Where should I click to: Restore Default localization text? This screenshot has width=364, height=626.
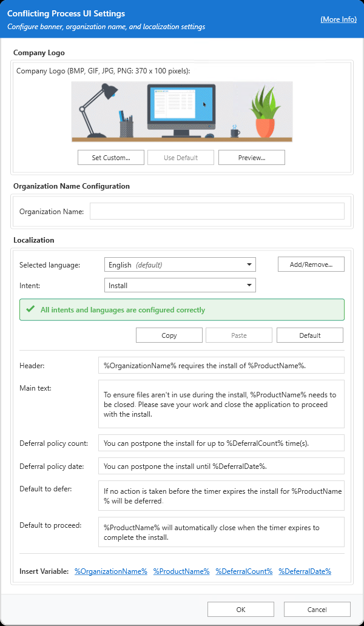309,335
